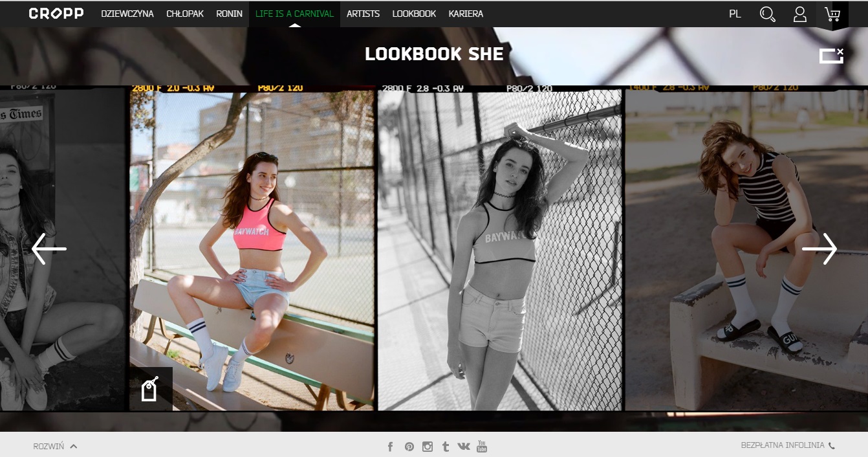Go to previous lookbook photo arrow

[49, 249]
